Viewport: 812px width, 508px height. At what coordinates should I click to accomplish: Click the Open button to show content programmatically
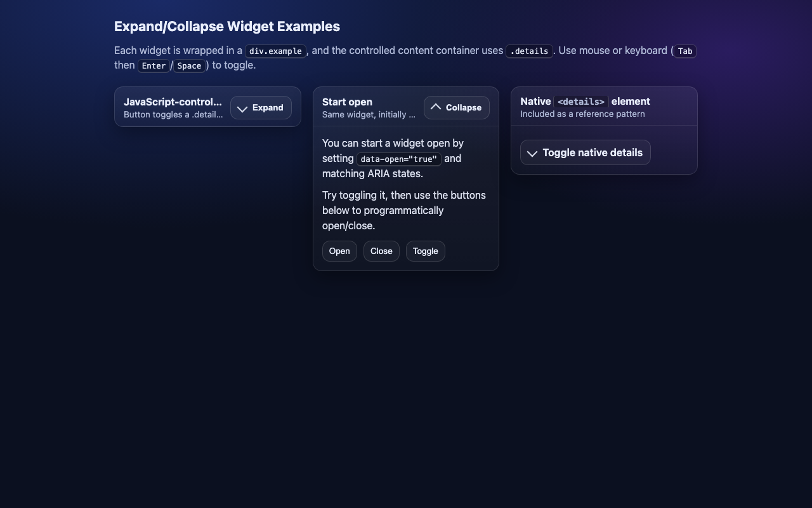tap(339, 251)
